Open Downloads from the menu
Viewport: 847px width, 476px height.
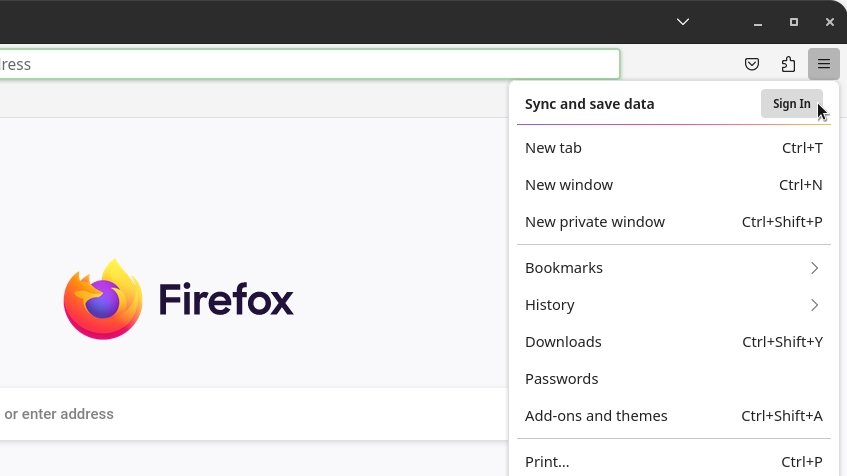tap(674, 342)
